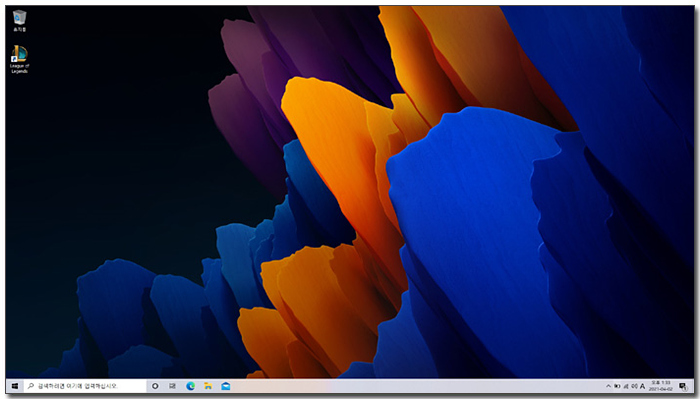Open File Explorer from the taskbar
700x399 pixels.
tap(208, 386)
